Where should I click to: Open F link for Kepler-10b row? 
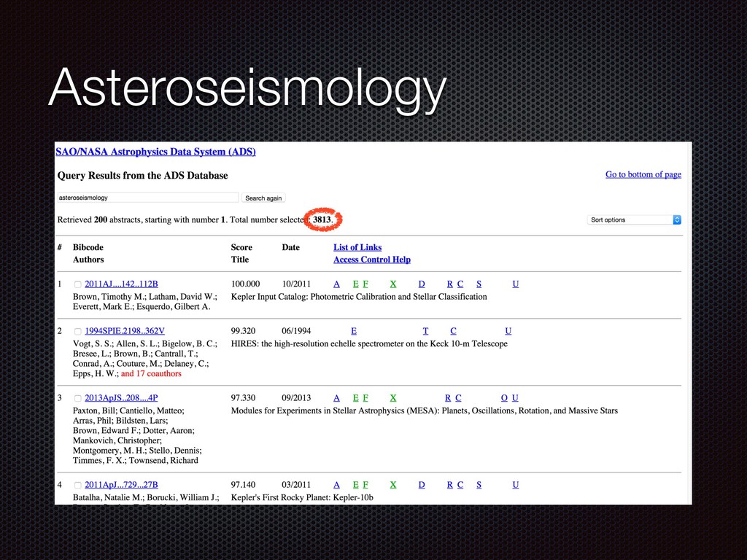point(365,485)
